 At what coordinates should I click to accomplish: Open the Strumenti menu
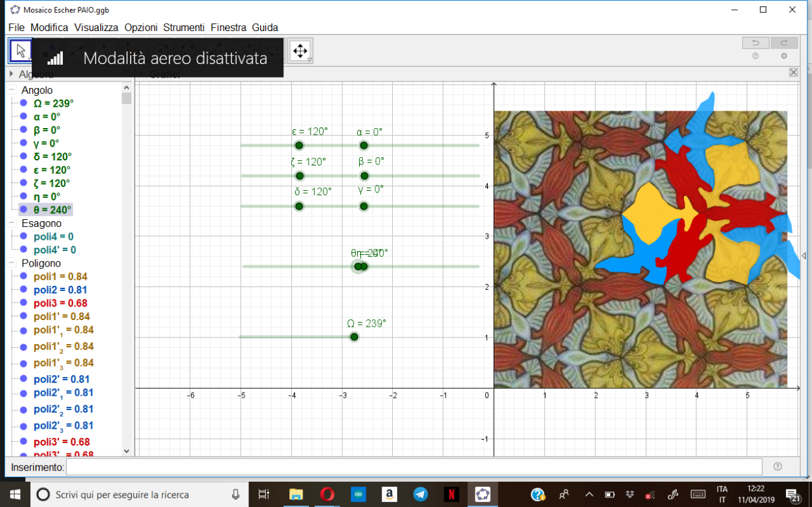184,27
